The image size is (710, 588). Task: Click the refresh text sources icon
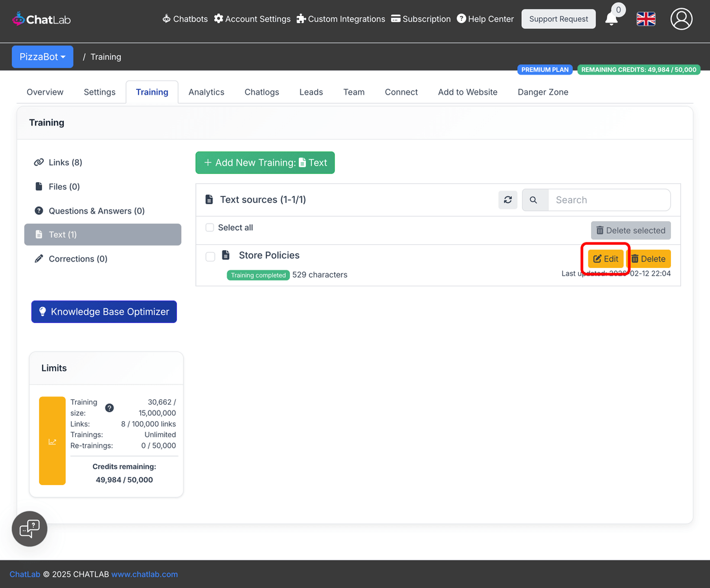tap(508, 200)
